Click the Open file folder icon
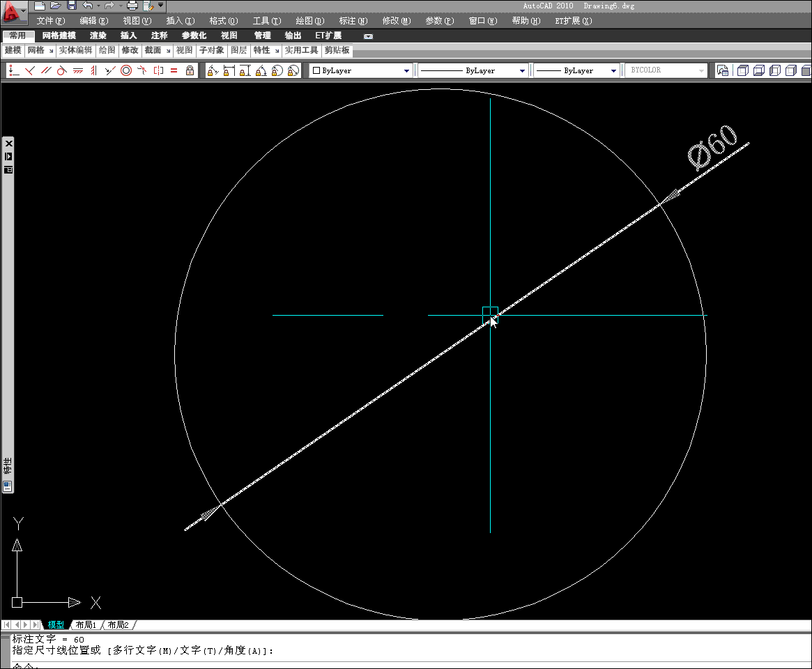The width and height of the screenshot is (812, 669). [x=56, y=6]
